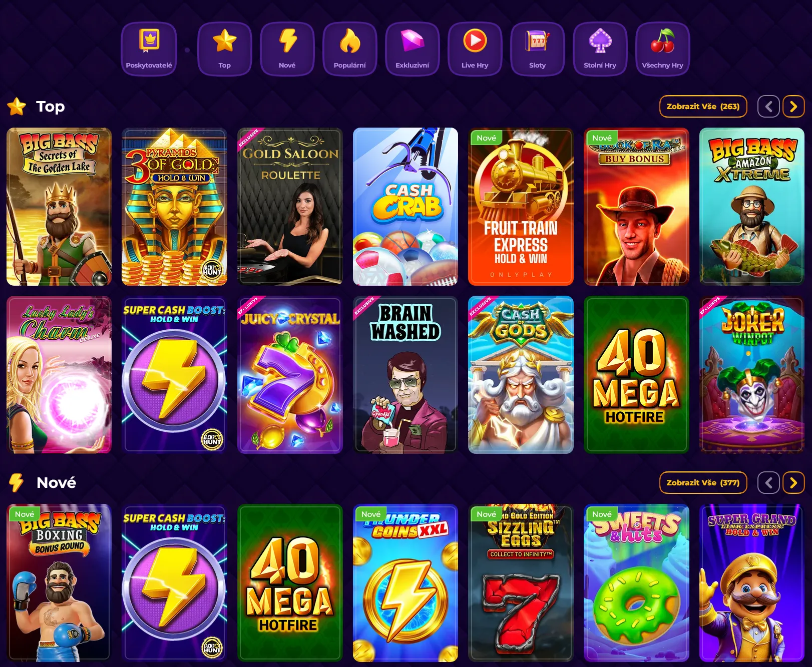Move Nové games carousel to the left

pyautogui.click(x=768, y=482)
